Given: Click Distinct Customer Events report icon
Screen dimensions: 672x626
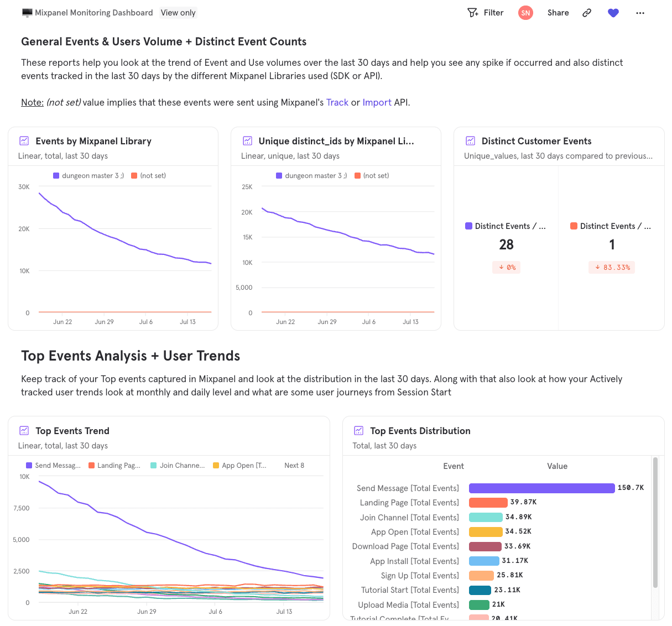Looking at the screenshot, I should point(470,141).
